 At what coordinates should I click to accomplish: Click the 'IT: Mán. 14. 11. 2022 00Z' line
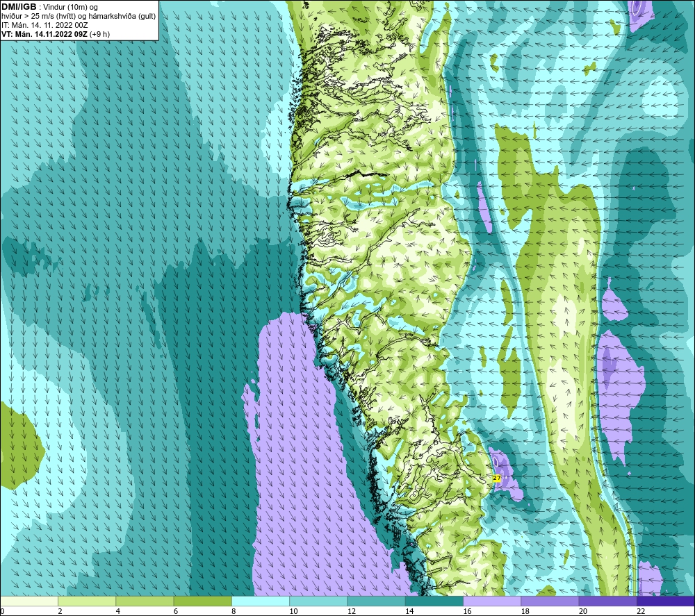[x=44, y=25]
